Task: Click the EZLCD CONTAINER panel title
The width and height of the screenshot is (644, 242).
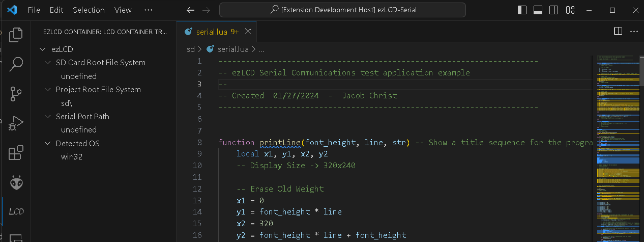Action: 105,32
